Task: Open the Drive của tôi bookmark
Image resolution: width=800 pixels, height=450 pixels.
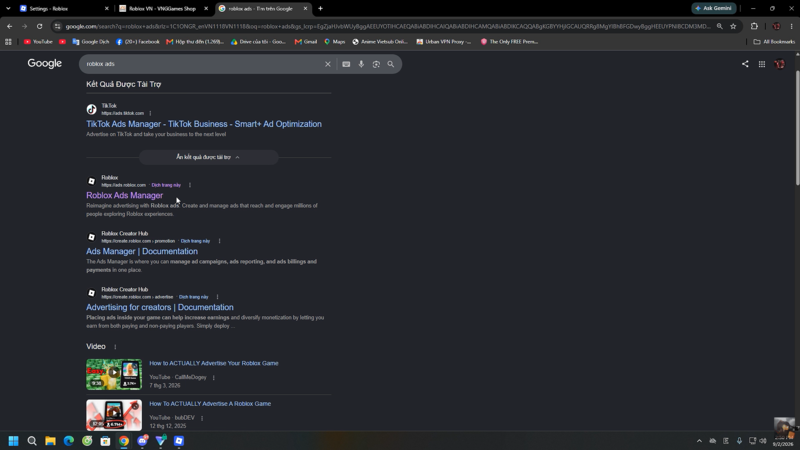Action: click(258, 42)
